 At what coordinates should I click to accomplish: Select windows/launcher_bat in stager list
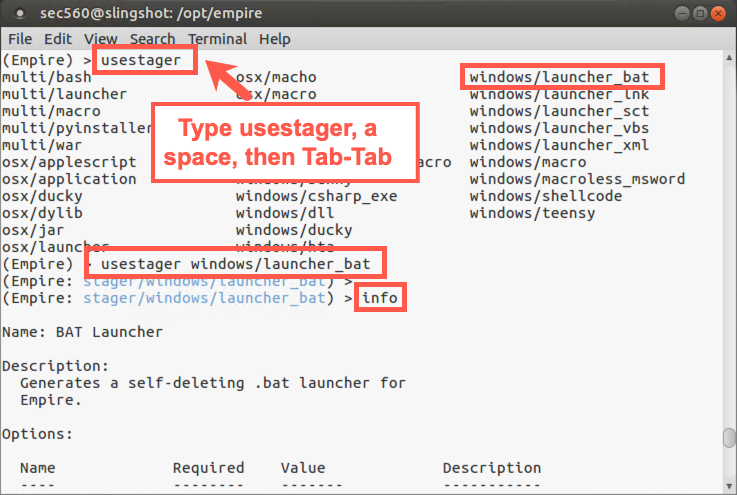559,77
